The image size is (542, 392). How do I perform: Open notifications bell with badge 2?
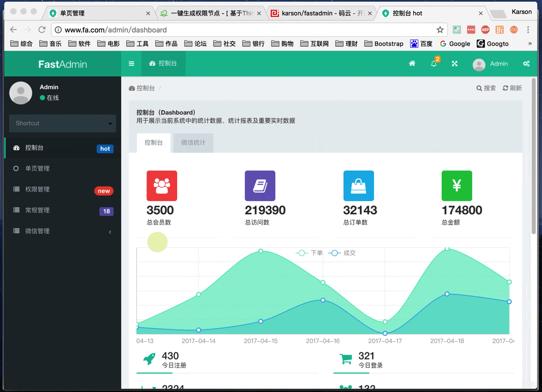(434, 64)
